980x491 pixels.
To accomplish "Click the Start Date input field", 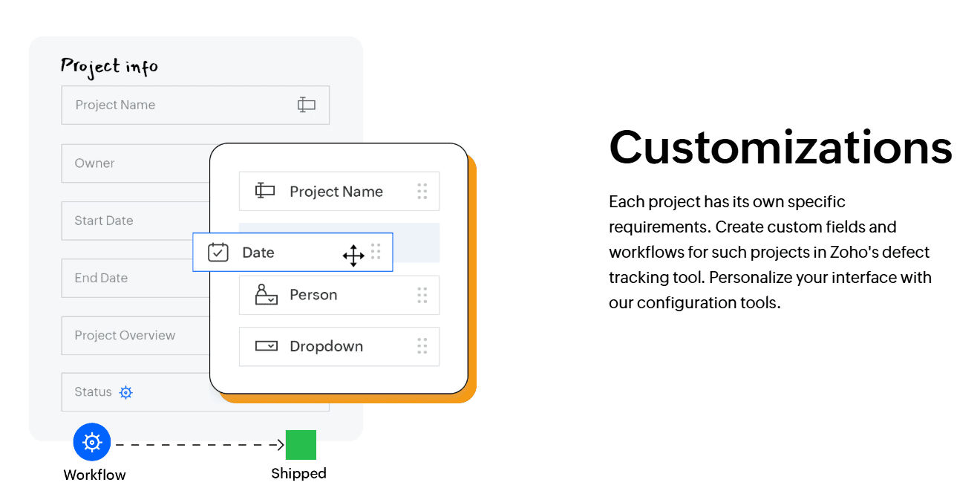I will 134,221.
